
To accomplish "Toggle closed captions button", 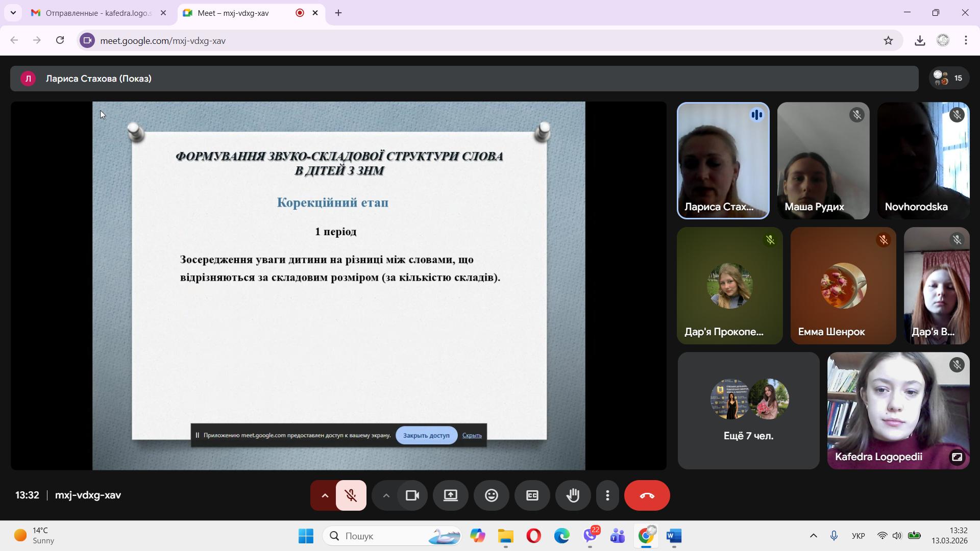I will point(532,495).
